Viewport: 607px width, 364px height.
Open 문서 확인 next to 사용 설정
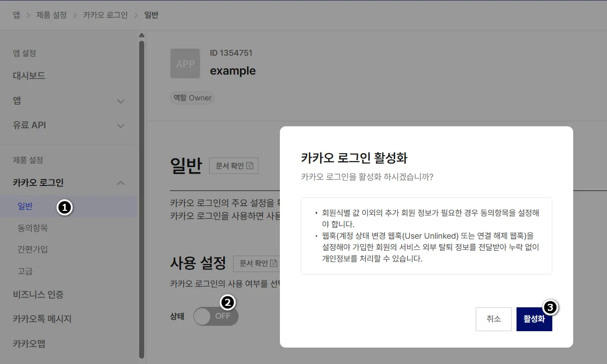click(257, 264)
